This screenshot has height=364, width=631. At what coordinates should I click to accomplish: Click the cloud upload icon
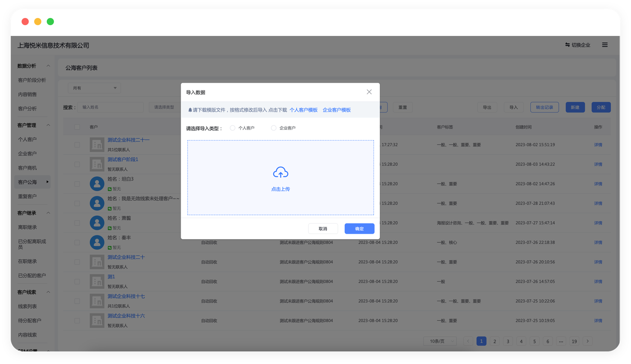click(280, 173)
